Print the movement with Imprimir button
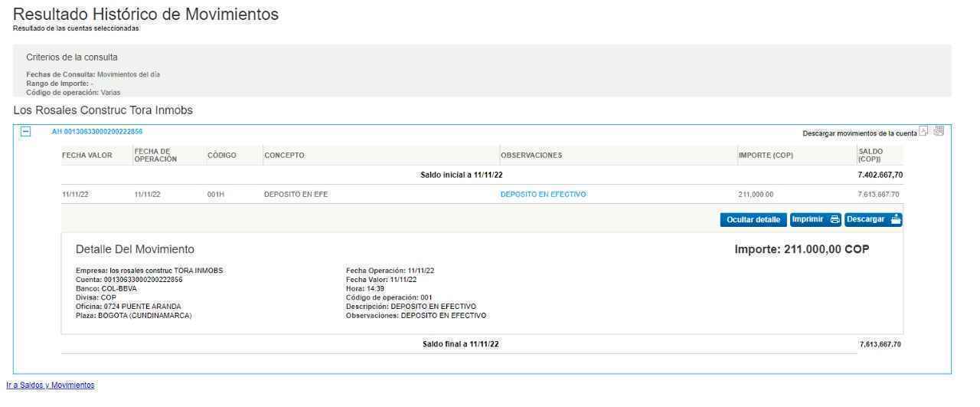The height and width of the screenshot is (407, 980). [x=815, y=220]
